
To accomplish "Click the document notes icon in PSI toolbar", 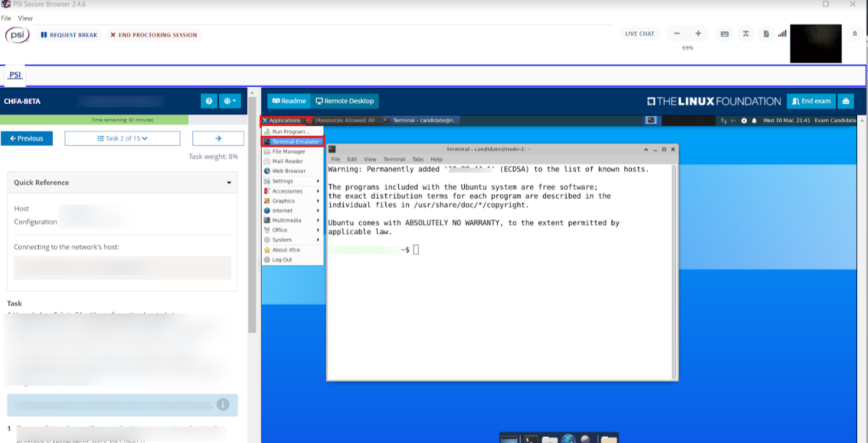I will click(x=766, y=34).
